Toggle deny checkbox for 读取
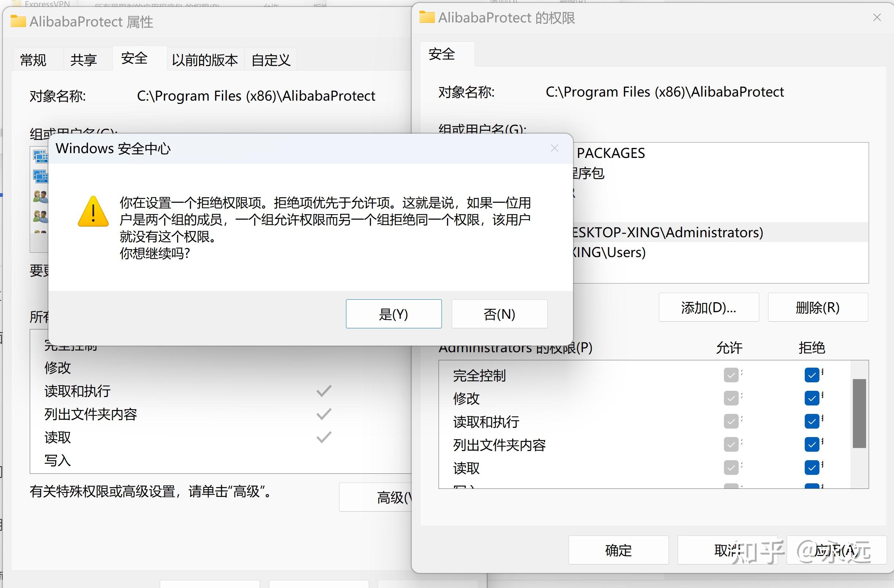The image size is (894, 588). (x=812, y=468)
